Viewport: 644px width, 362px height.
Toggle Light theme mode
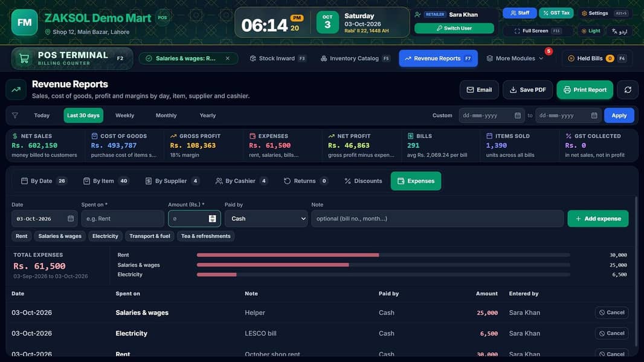tap(591, 31)
